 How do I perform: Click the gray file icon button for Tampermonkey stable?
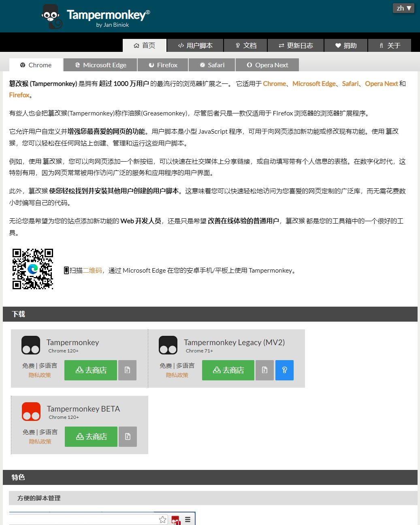127,370
